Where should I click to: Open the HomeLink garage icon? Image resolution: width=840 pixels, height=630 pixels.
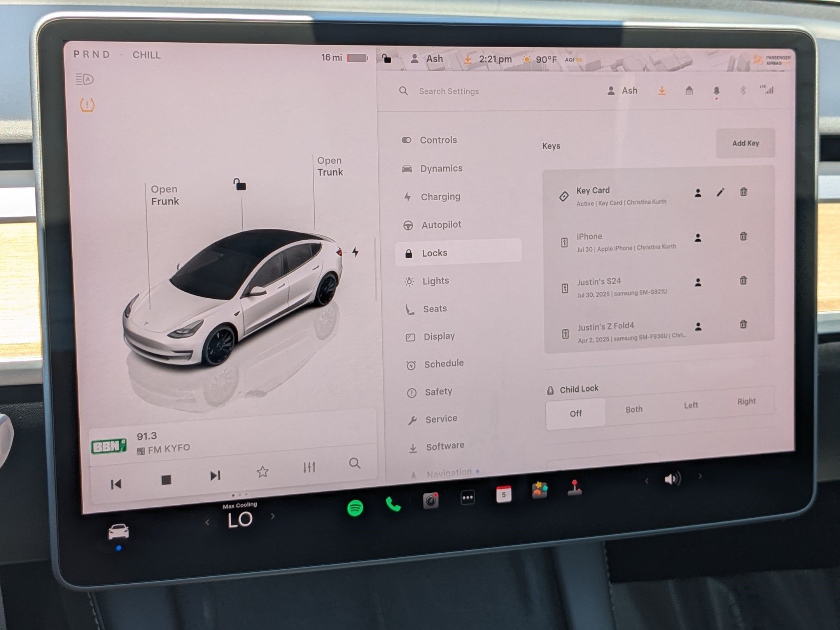click(x=689, y=91)
